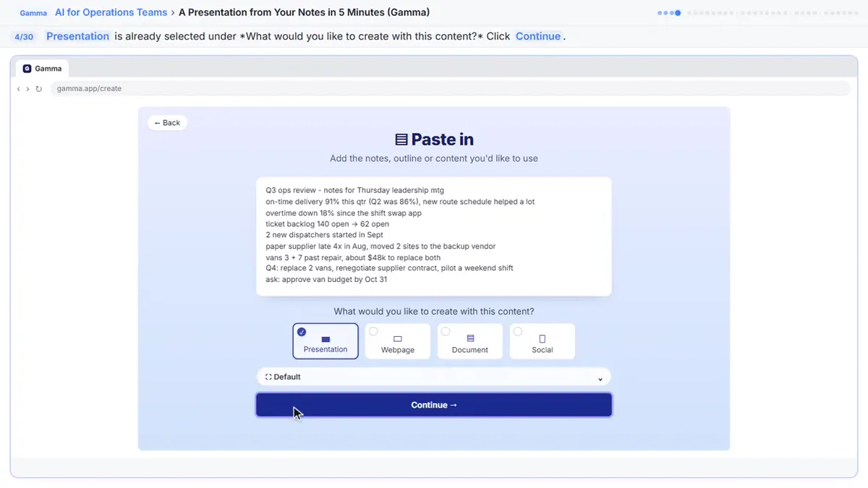Image resolution: width=868 pixels, height=488 pixels.
Task: Click inside the pasted notes text box
Action: tap(434, 236)
